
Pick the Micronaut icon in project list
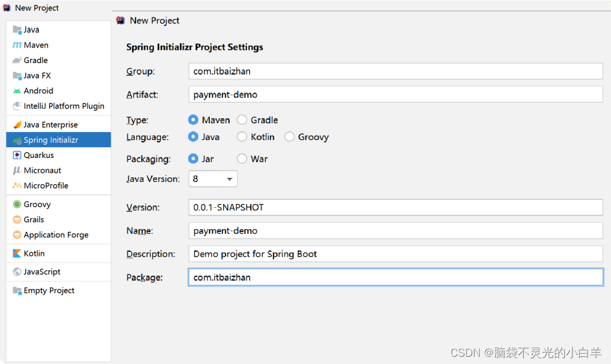(x=17, y=170)
